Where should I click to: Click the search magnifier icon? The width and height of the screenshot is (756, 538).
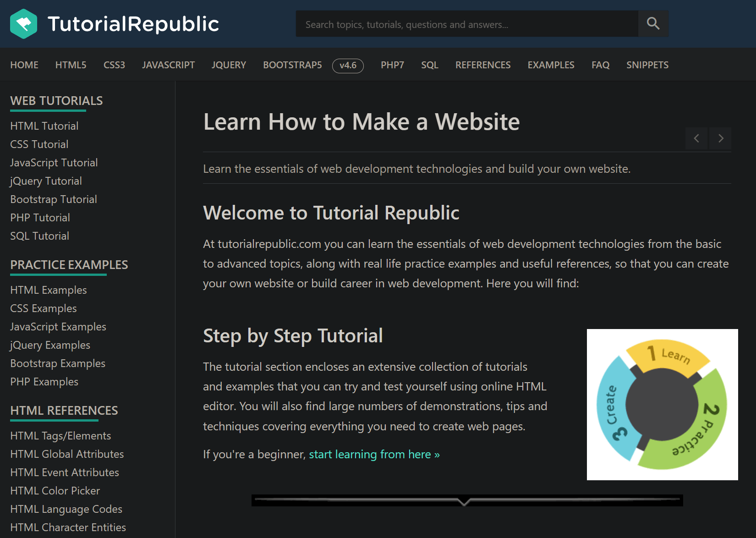(652, 23)
